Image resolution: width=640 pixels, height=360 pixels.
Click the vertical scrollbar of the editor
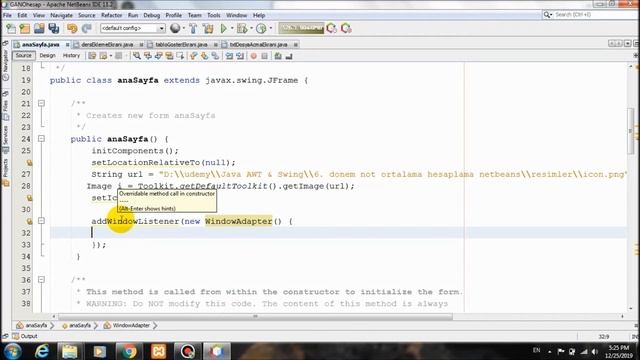(x=631, y=132)
